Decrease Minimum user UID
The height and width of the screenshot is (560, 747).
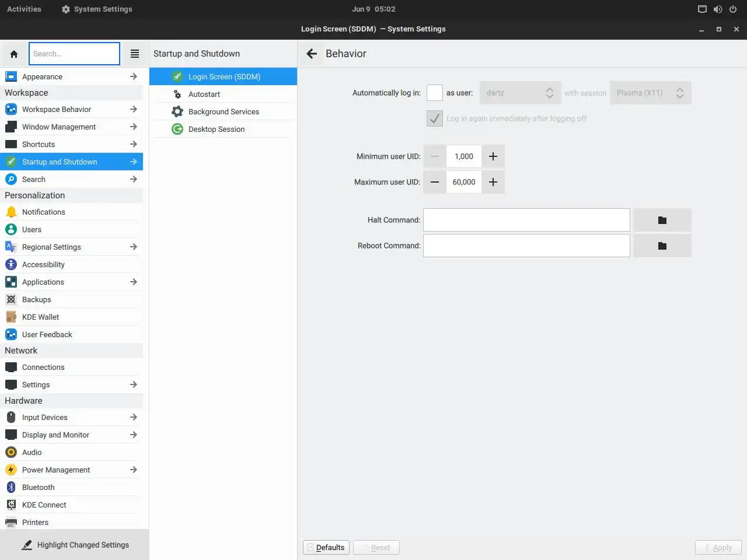pyautogui.click(x=435, y=156)
